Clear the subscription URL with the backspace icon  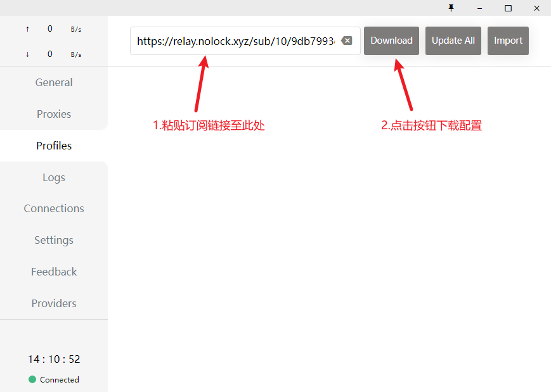346,41
